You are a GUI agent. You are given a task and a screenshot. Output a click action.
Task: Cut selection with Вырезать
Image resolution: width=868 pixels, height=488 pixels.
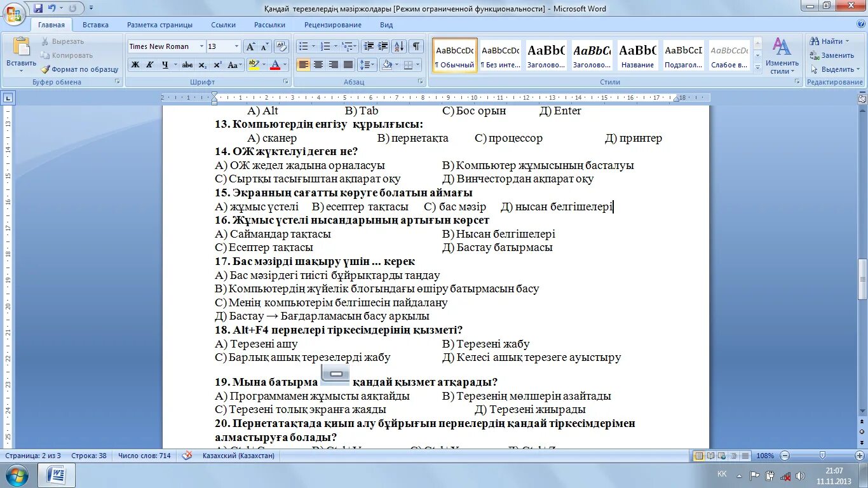[x=62, y=41]
